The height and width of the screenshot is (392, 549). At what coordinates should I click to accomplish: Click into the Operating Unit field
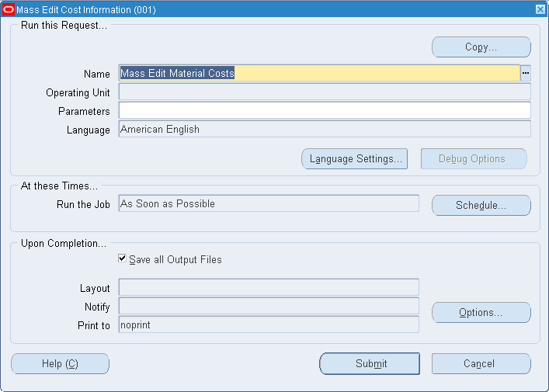point(325,92)
